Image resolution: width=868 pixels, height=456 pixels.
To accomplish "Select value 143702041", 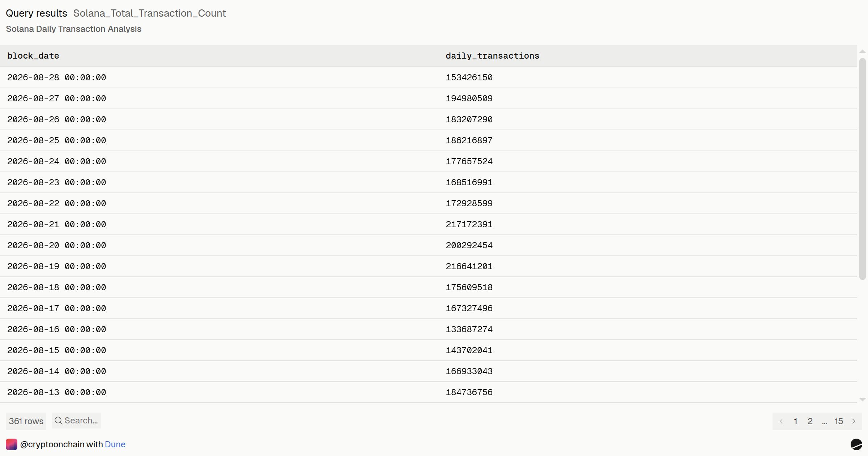I will [x=469, y=350].
